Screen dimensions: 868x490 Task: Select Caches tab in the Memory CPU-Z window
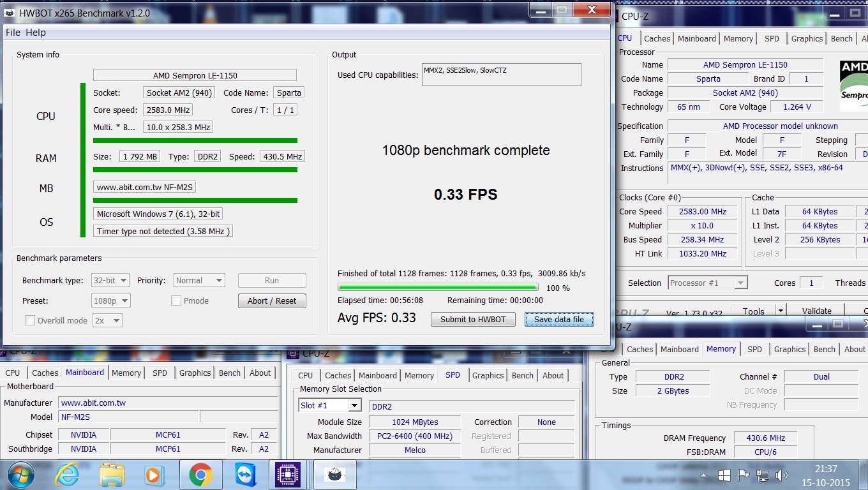tap(640, 349)
